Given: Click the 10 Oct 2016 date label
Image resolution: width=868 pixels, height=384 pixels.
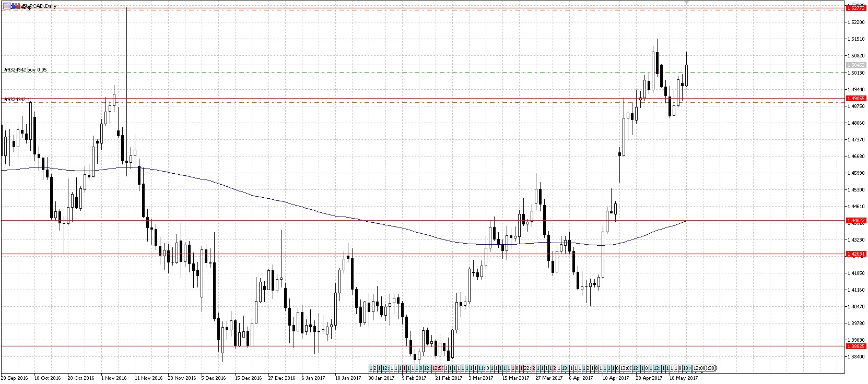Looking at the screenshot, I should [x=48, y=378].
